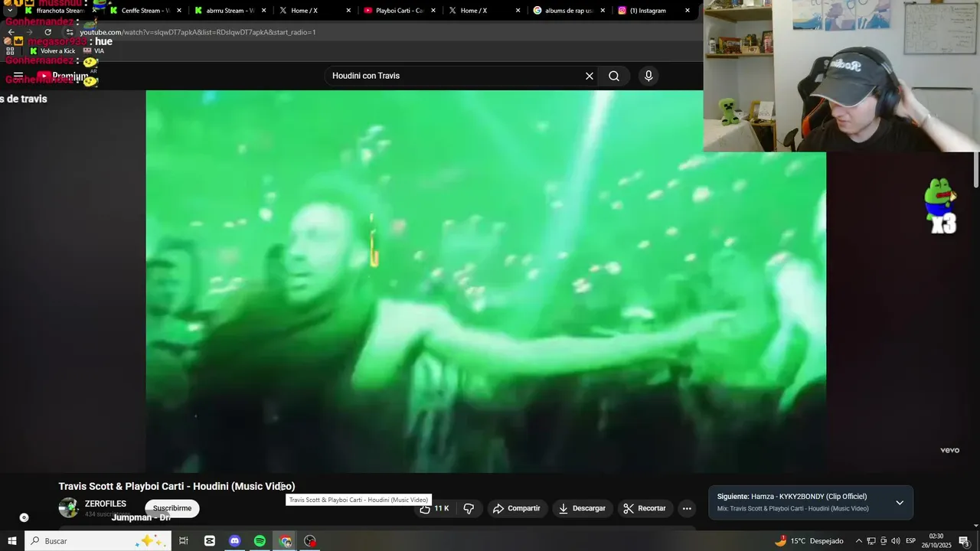Switch to albums de rap Google tab
The width and height of the screenshot is (980, 551).
[568, 11]
